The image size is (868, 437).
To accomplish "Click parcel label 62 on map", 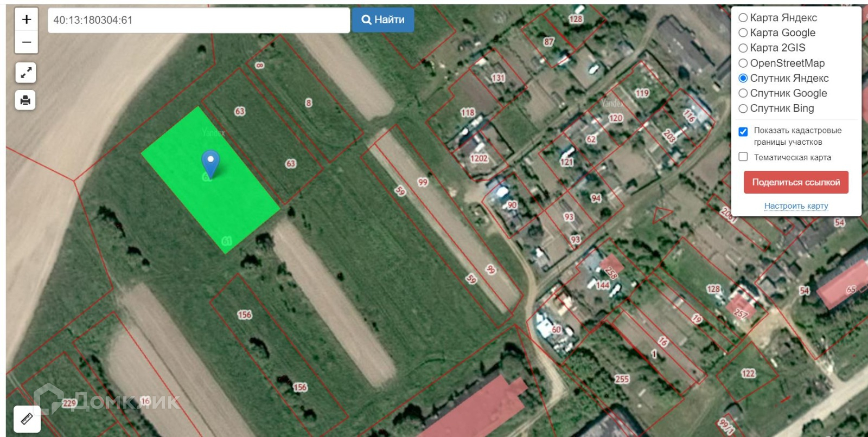I will coord(591,139).
